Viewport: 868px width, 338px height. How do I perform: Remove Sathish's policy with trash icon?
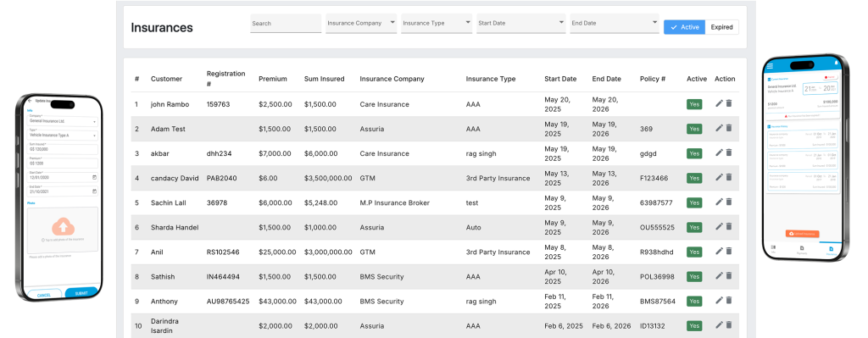pos(729,275)
